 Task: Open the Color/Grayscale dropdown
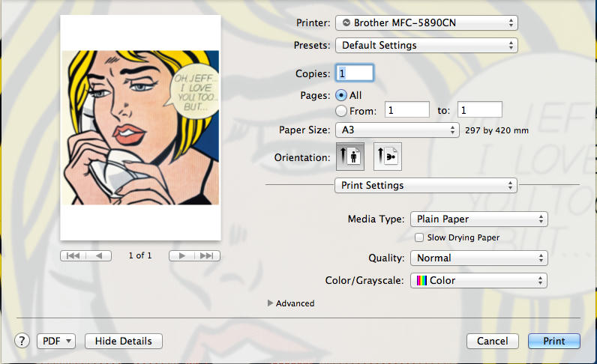pos(479,281)
